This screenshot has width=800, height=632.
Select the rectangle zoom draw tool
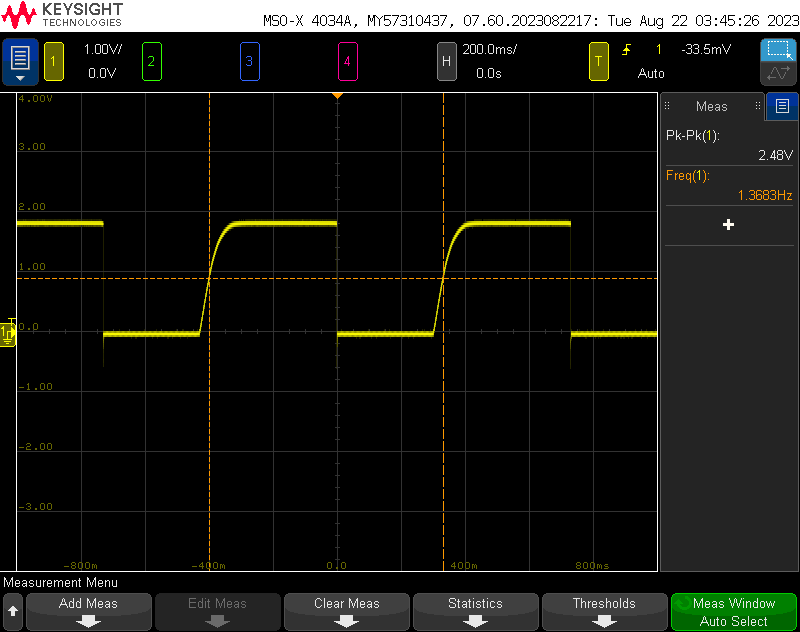[778, 51]
